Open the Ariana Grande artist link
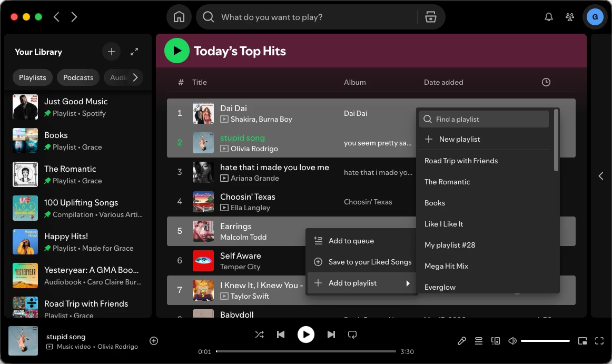 click(254, 178)
